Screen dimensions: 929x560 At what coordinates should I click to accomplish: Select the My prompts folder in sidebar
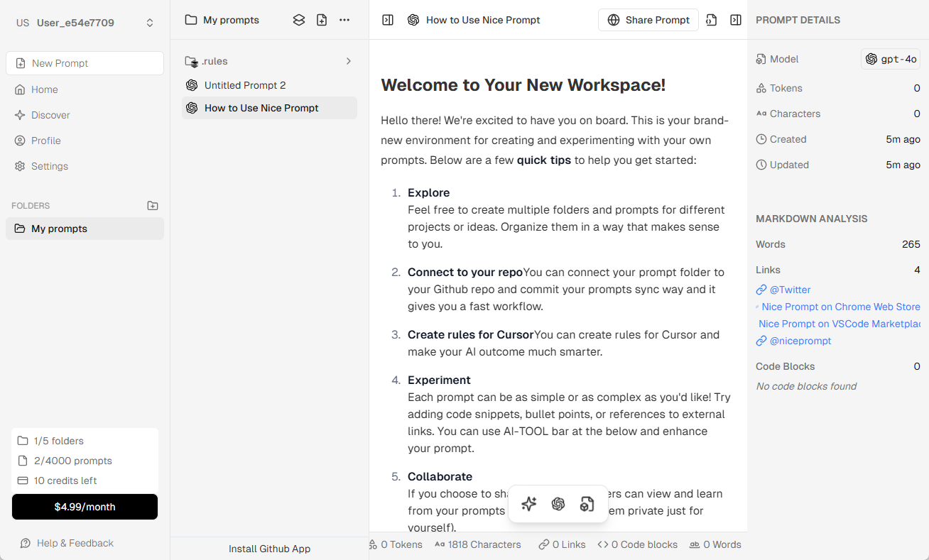pos(85,229)
